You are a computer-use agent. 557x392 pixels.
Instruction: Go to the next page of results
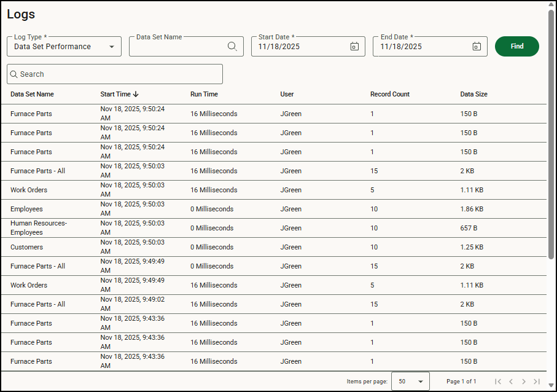pos(524,382)
